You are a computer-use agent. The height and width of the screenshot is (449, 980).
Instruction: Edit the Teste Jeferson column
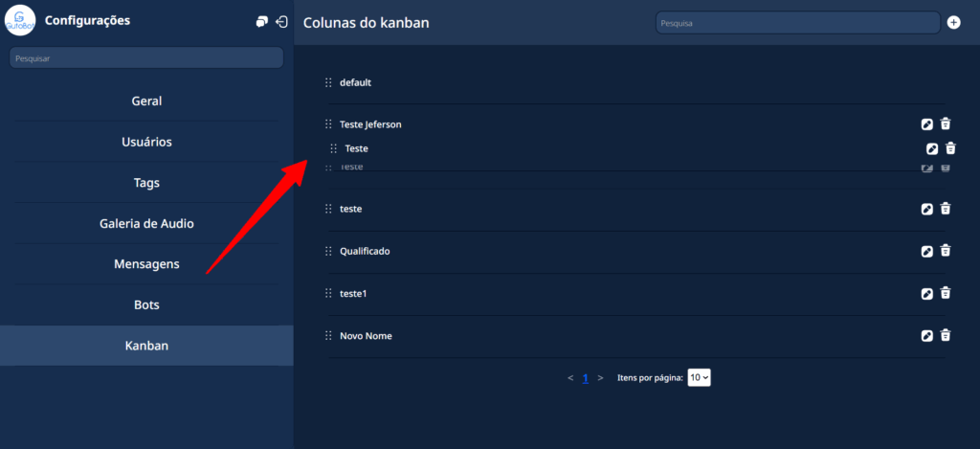coord(926,124)
